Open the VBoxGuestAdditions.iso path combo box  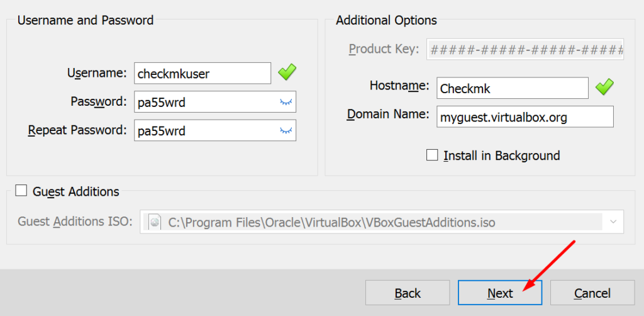tap(382, 222)
